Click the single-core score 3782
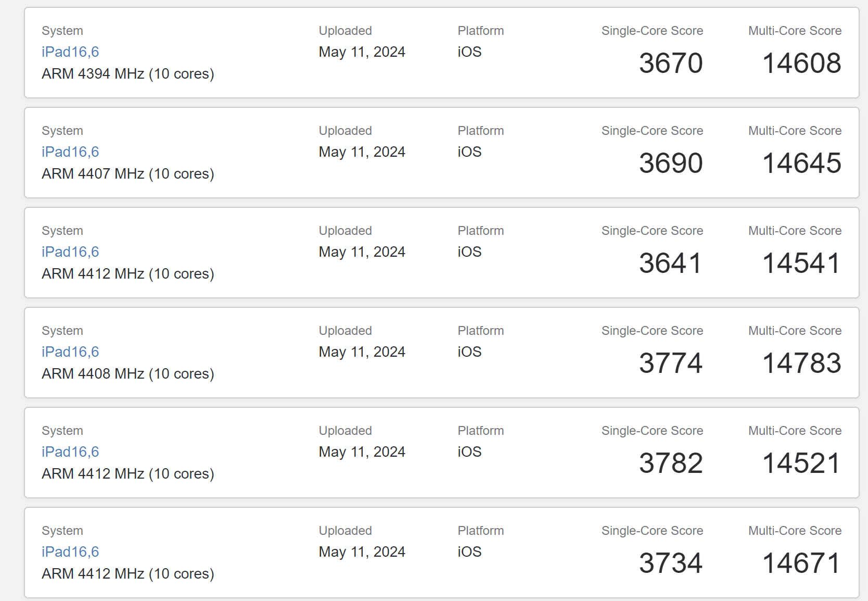 pos(671,463)
